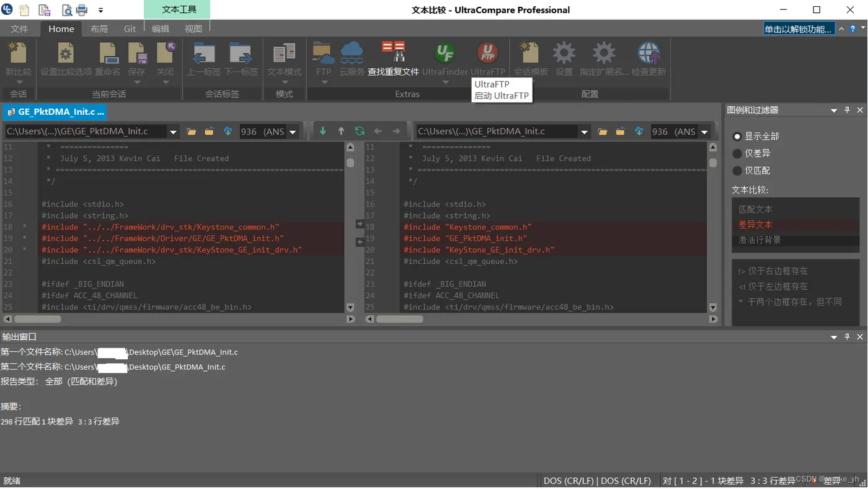This screenshot has height=489, width=868.
Task: Click the blue help question mark icon
Action: pyautogui.click(x=854, y=29)
